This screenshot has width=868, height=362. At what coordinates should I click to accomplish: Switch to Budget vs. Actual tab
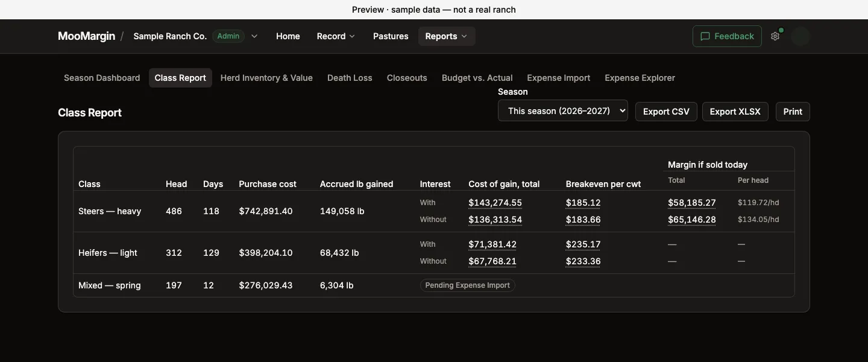coord(477,78)
